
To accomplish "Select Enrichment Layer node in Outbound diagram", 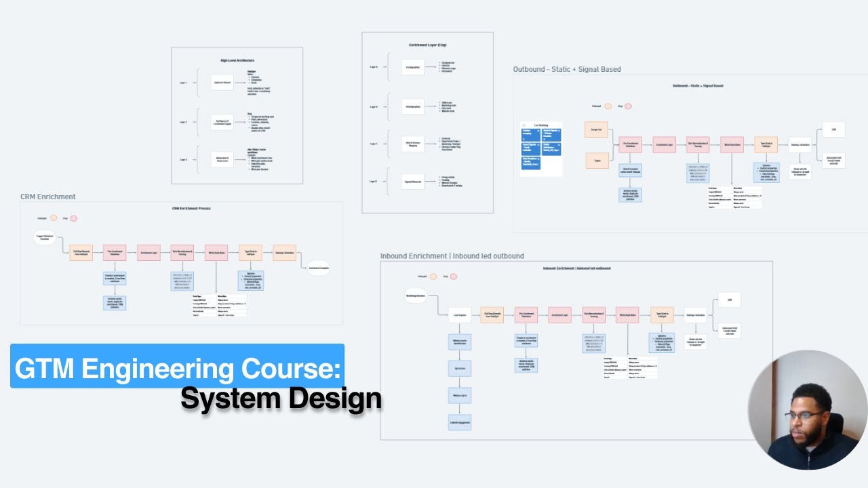I will point(664,144).
